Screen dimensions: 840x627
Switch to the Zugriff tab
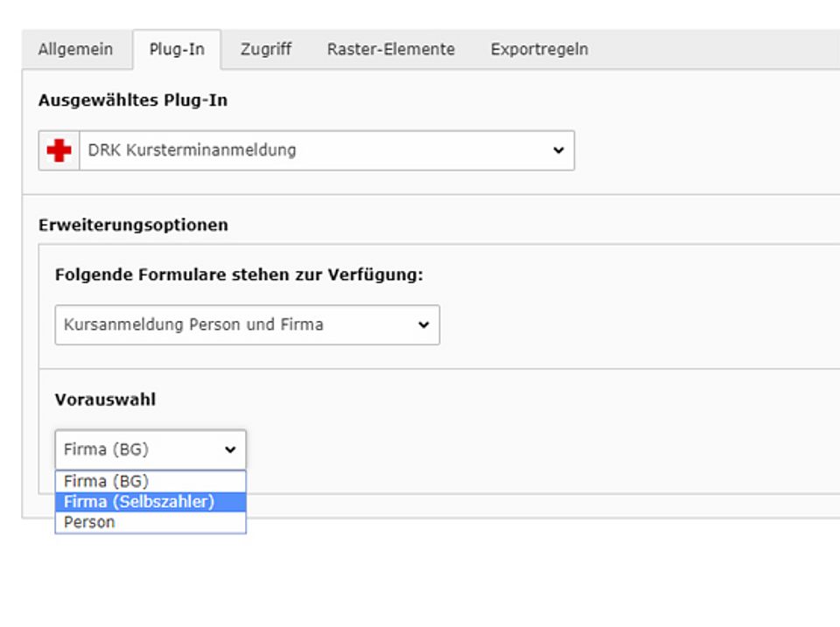[266, 50]
